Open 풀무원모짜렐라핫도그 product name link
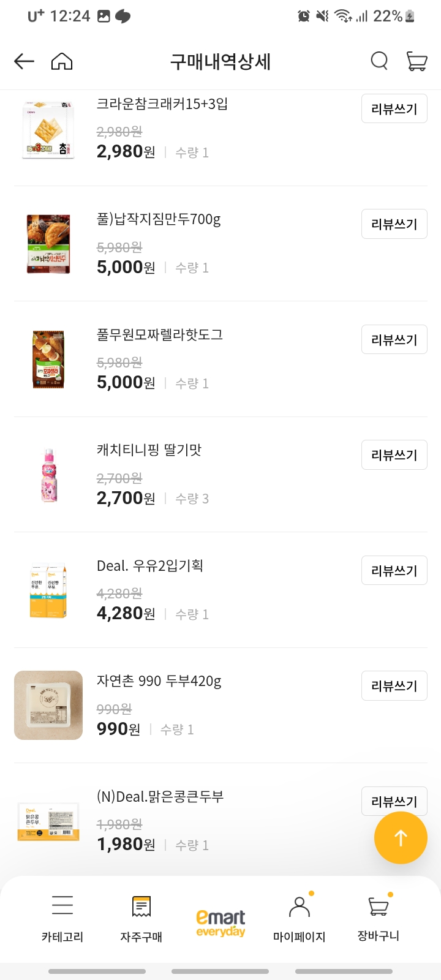 [160, 335]
